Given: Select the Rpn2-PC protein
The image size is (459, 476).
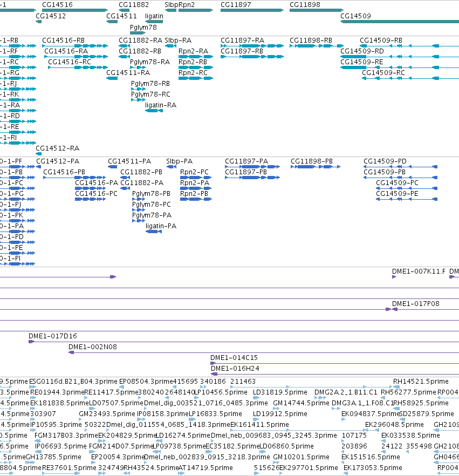Looking at the screenshot, I should [195, 172].
